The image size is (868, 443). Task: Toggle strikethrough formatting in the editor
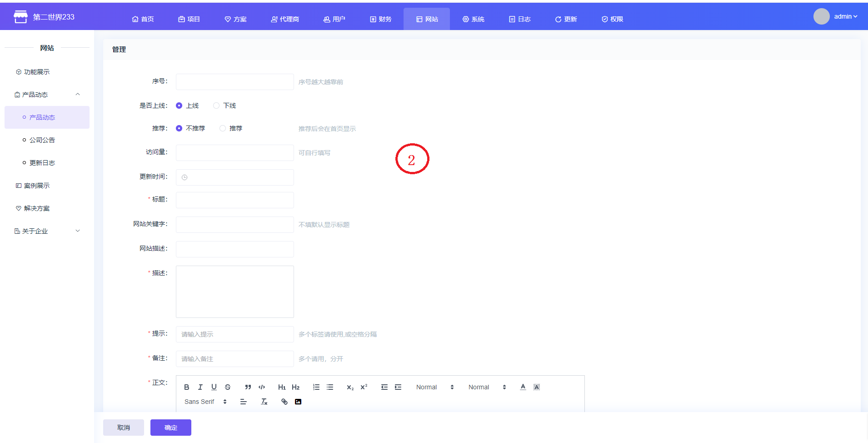click(x=228, y=387)
